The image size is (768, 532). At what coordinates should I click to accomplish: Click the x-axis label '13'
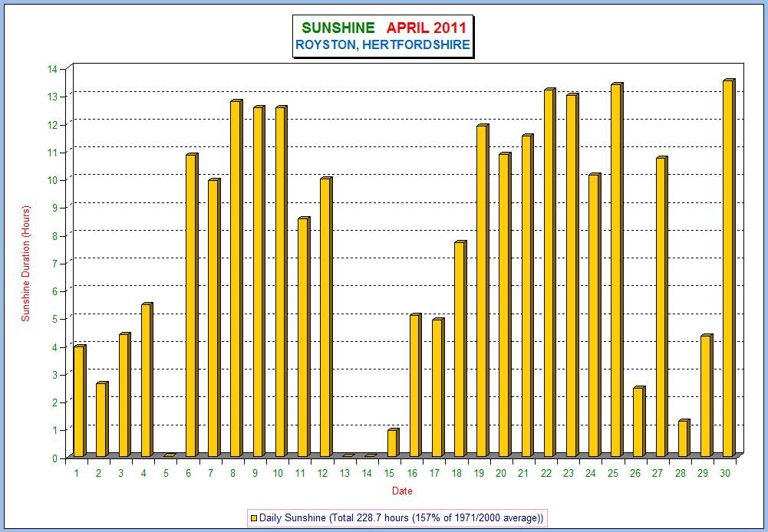(x=344, y=473)
